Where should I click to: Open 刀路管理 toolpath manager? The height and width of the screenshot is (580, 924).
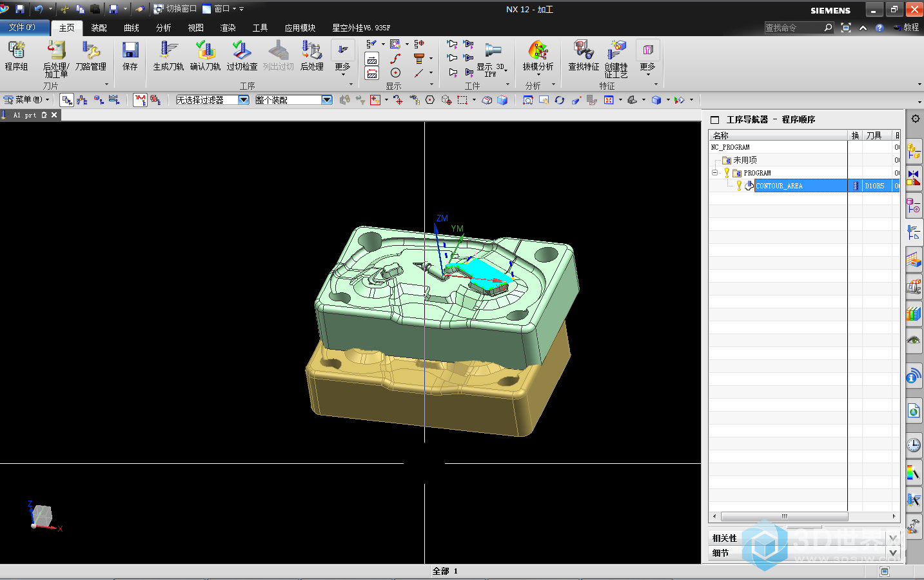click(90, 55)
